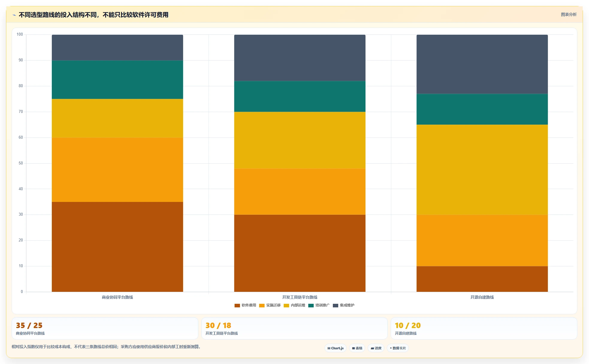Click the 开发工具链平台路线 x-axis label
Screen dimensions: 589x364
click(300, 297)
